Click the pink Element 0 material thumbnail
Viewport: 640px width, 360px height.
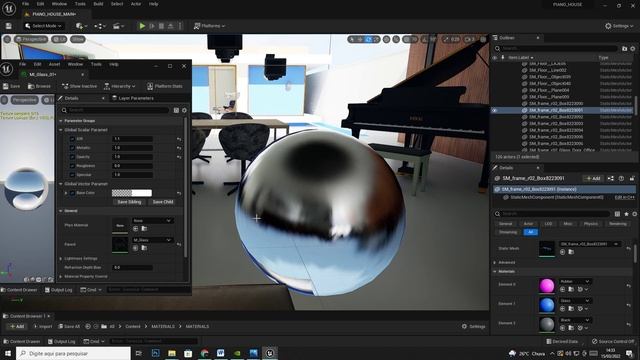tap(547, 286)
